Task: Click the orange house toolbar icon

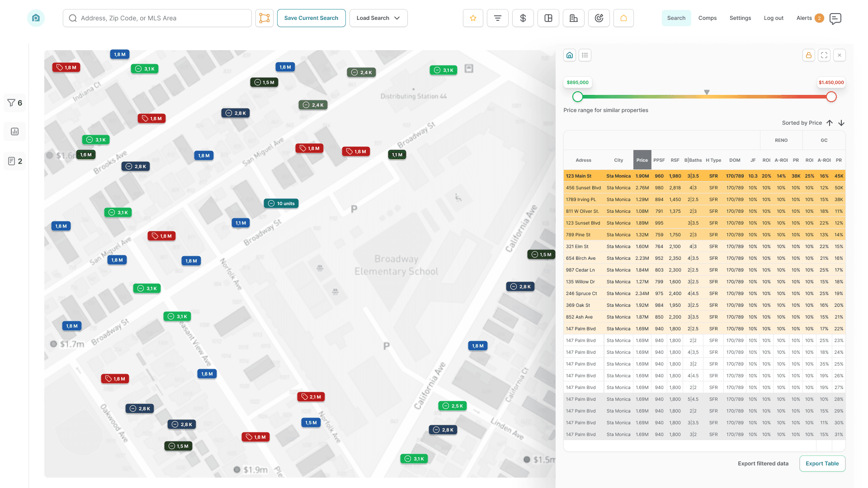Action: pos(624,18)
